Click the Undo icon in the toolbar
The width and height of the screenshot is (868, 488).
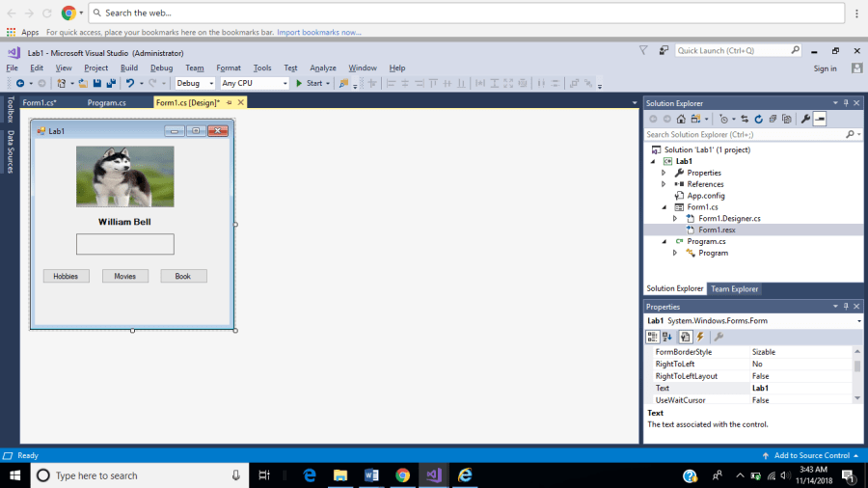(x=129, y=84)
